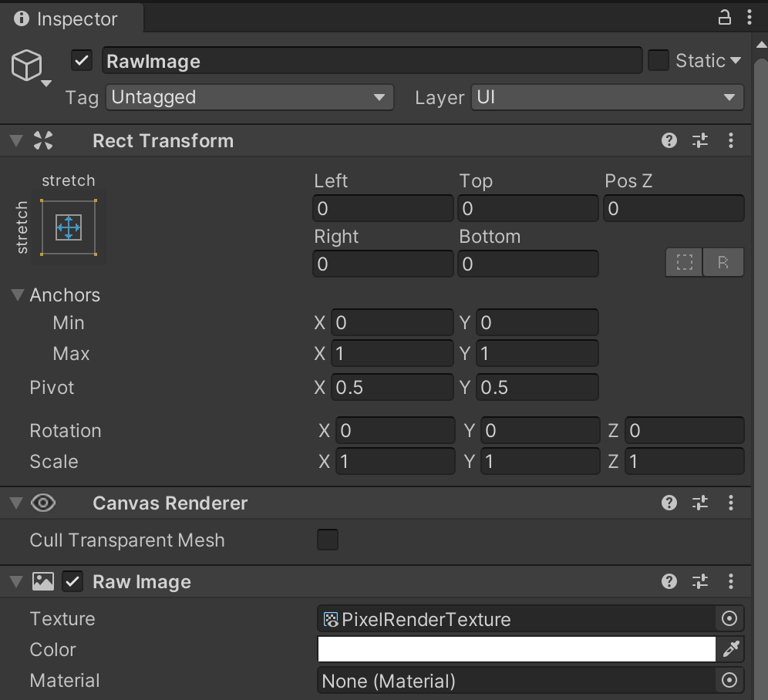Click the Rotation label
The height and width of the screenshot is (700, 768).
pyautogui.click(x=65, y=431)
